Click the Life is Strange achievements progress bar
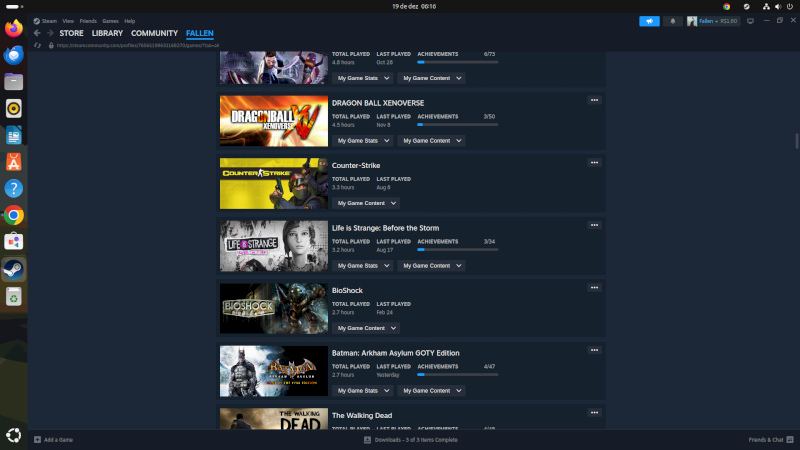800x450 pixels. [456, 249]
